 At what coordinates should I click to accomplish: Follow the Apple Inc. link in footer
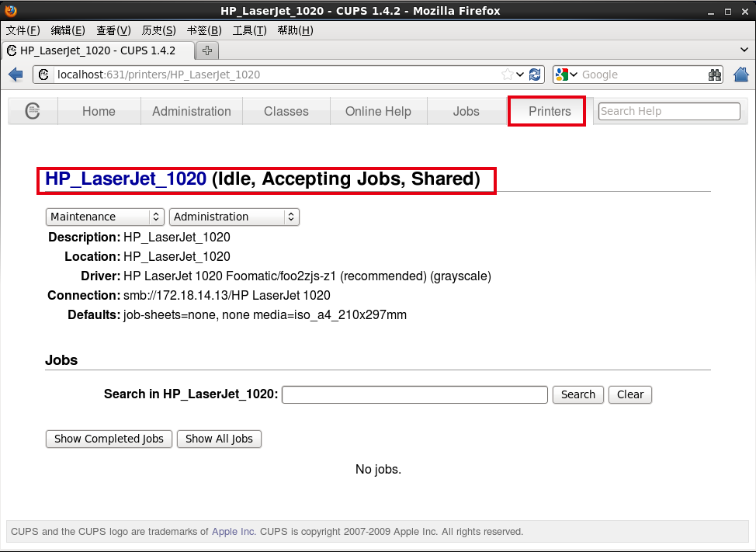click(x=234, y=531)
